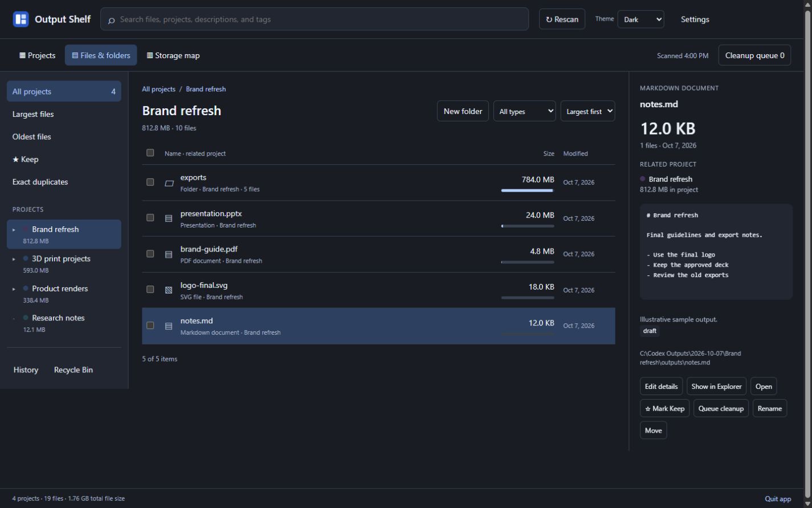Check the notes.md checkbox

point(150,326)
